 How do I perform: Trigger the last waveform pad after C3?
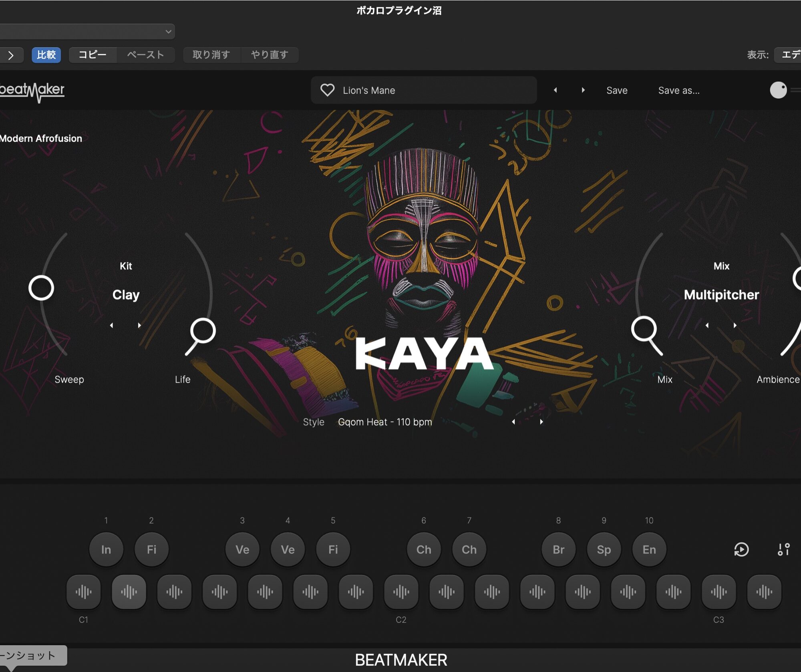(764, 592)
